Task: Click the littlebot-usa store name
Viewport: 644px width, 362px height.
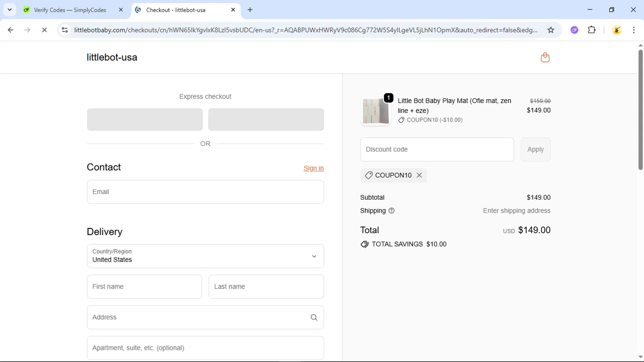Action: point(112,58)
